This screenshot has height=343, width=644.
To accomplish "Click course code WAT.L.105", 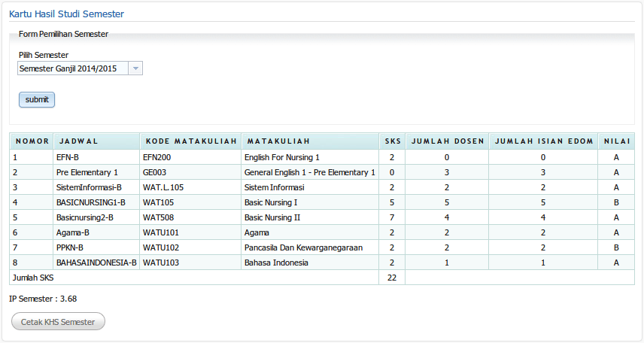I will point(163,187).
